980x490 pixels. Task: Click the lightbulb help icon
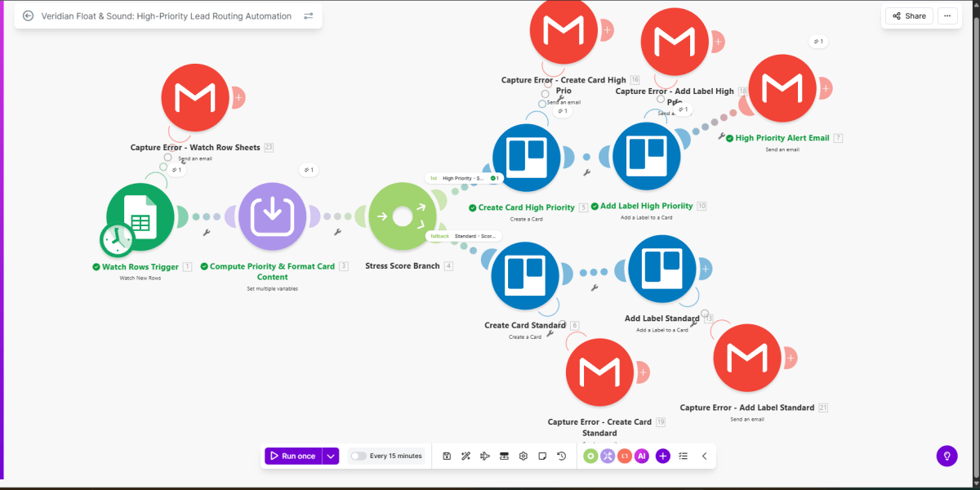pos(947,456)
